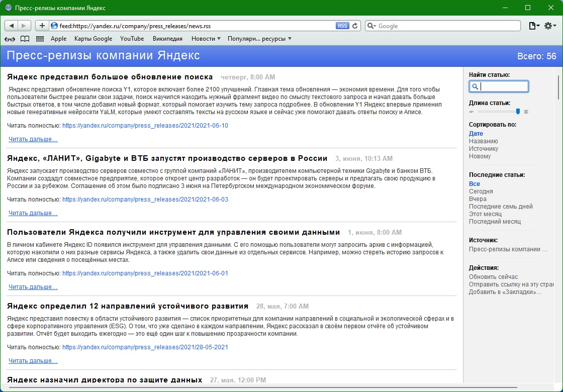Screen dimensions: 563x392
Task: Open the Apple bookmark
Action: (58, 39)
